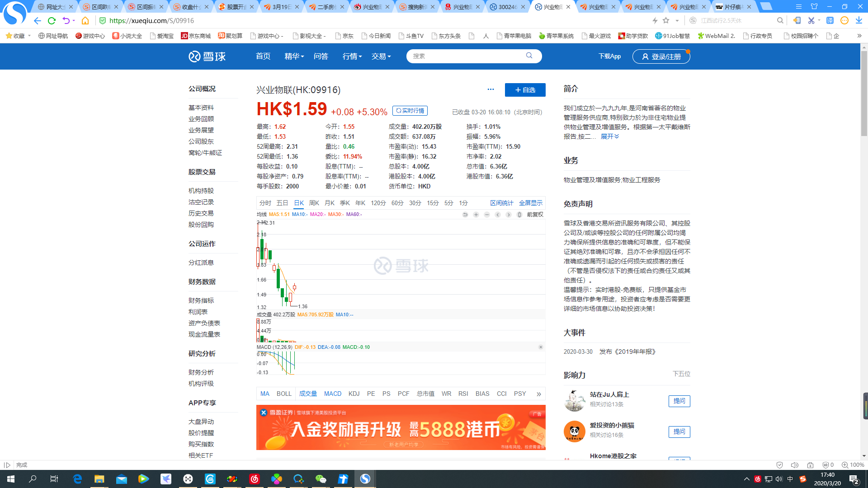Click the undo close-tab icon

coord(66,21)
